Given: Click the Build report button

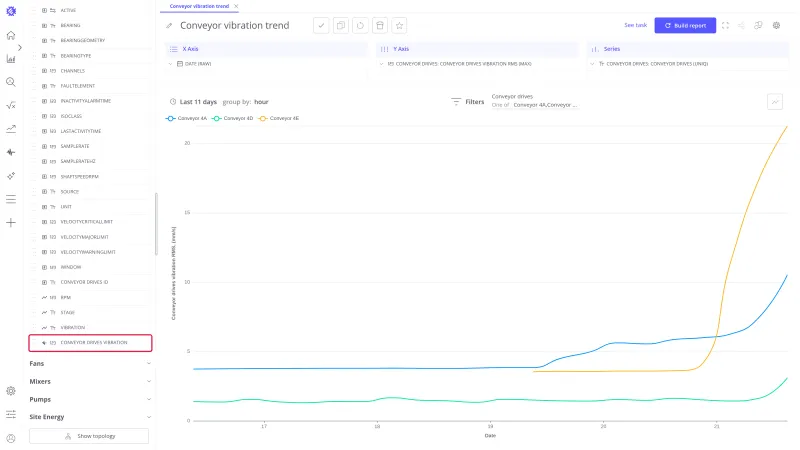Looking at the screenshot, I should point(685,26).
